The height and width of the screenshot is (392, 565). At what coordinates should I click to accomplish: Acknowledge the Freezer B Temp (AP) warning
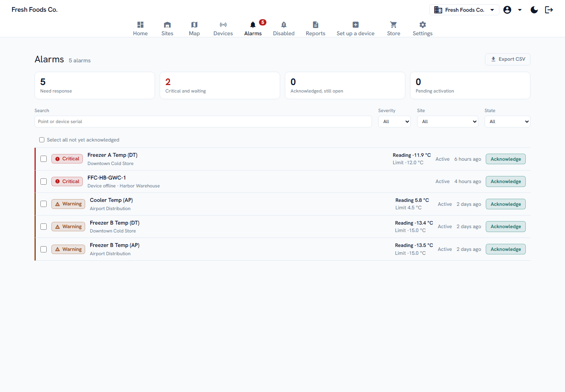pyautogui.click(x=506, y=249)
